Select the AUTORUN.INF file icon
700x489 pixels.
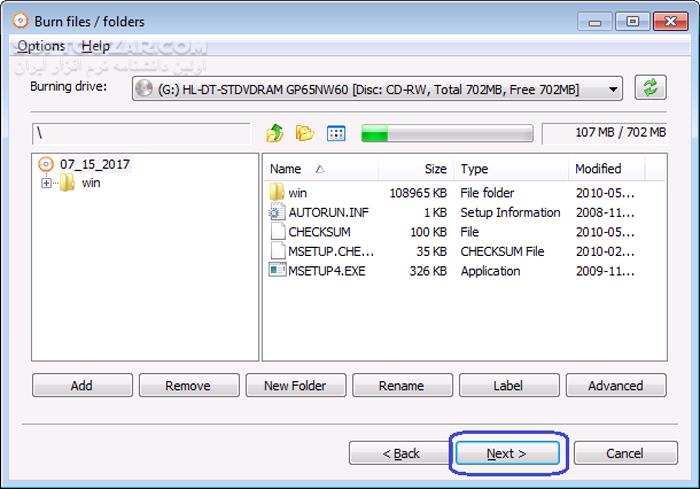(277, 212)
